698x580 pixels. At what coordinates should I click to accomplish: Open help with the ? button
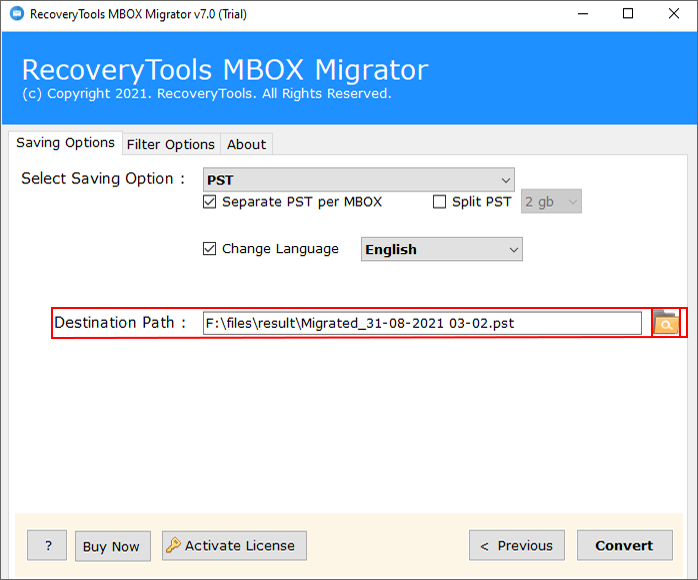(47, 545)
